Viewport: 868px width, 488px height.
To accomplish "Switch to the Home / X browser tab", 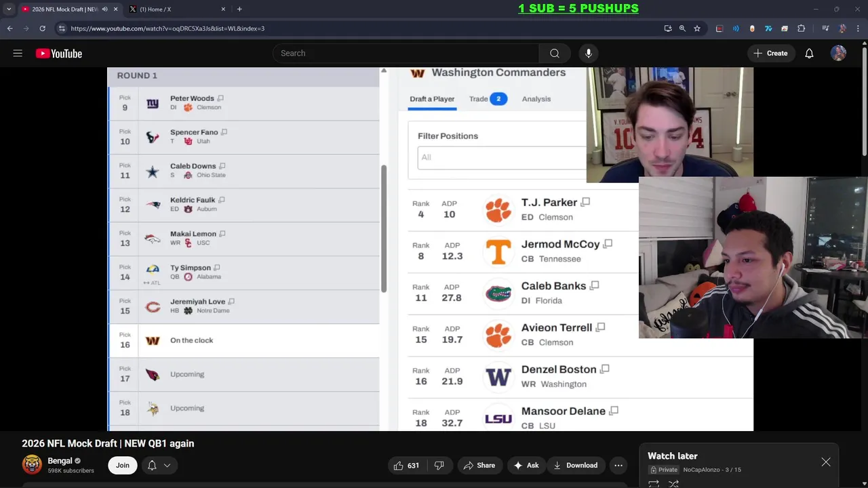I will pyautogui.click(x=176, y=9).
